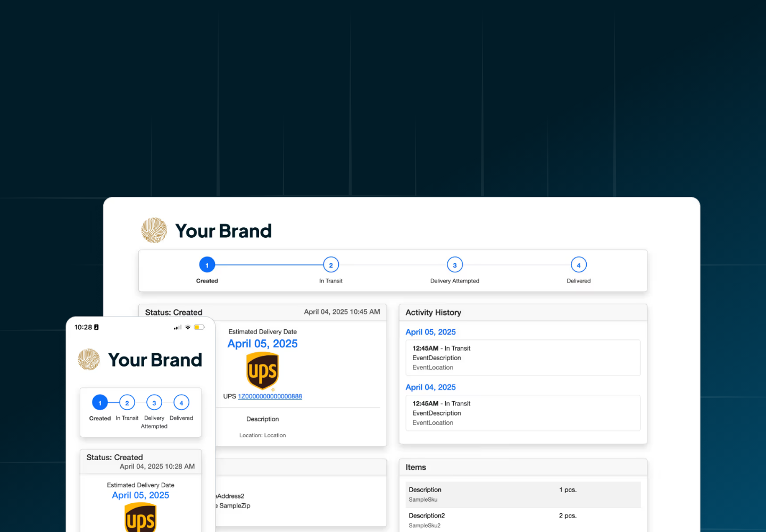
Task: Select step 1 Created in progress tracker
Action: 207,264
